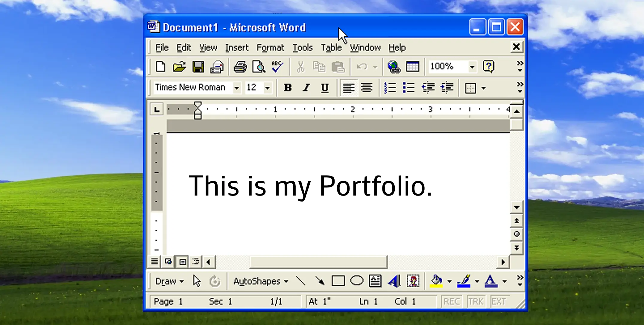Cut selection with the scissors icon

[x=300, y=67]
